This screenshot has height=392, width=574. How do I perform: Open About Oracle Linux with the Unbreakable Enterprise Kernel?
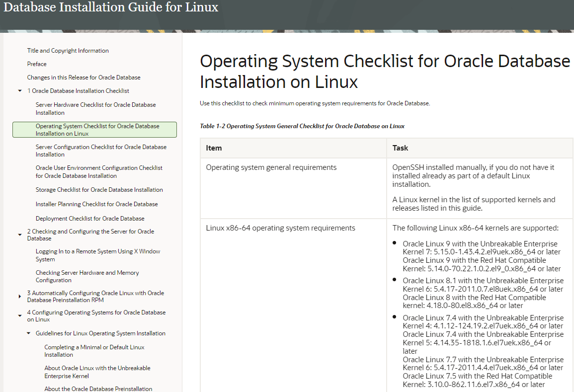(x=97, y=372)
